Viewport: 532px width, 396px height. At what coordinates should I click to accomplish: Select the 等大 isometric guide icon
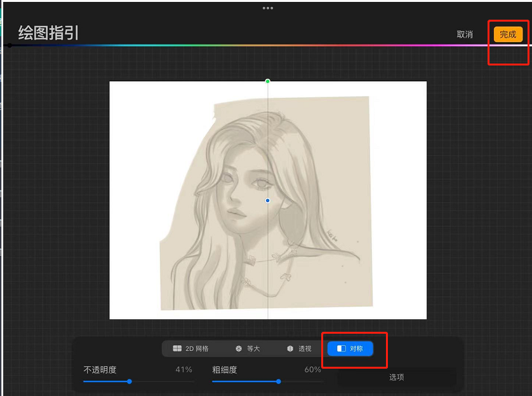click(x=239, y=348)
